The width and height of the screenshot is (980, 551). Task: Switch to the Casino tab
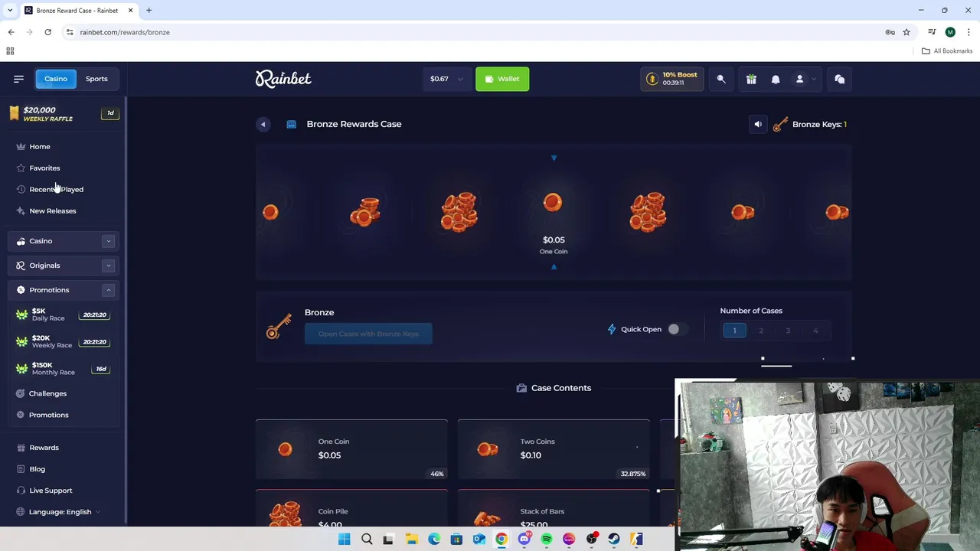[x=56, y=79]
